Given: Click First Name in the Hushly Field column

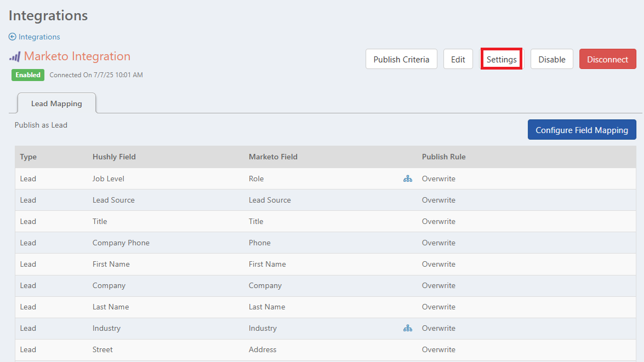Looking at the screenshot, I should click(x=111, y=264).
